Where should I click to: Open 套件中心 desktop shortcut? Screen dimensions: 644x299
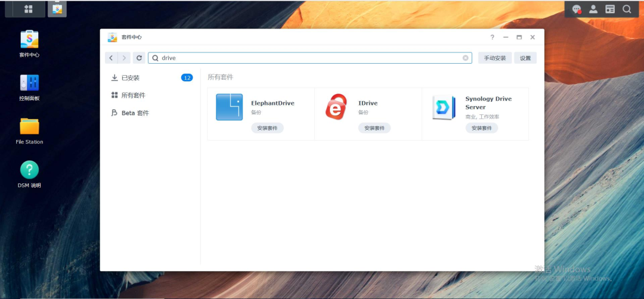click(29, 44)
